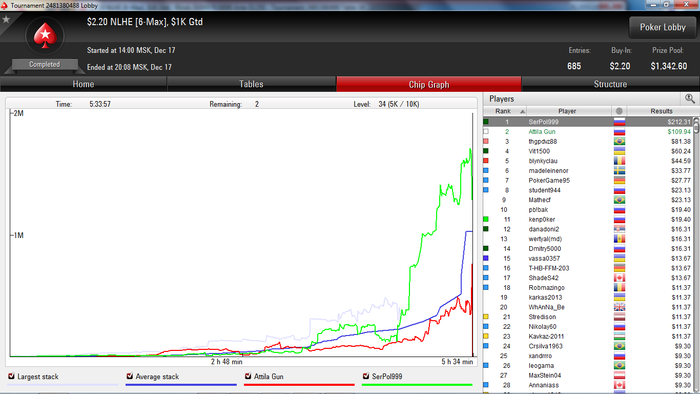Click the Romania flag beside blynkyclau

coord(619,161)
